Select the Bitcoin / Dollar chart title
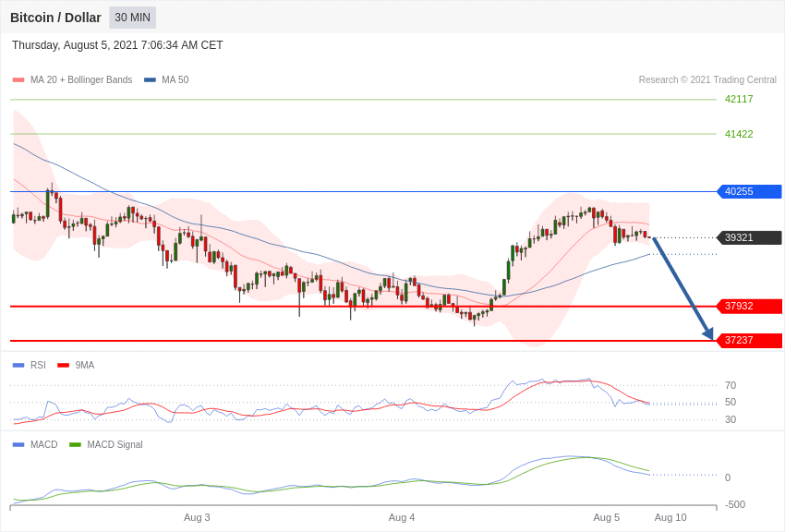The height and width of the screenshot is (532, 785). pos(55,18)
